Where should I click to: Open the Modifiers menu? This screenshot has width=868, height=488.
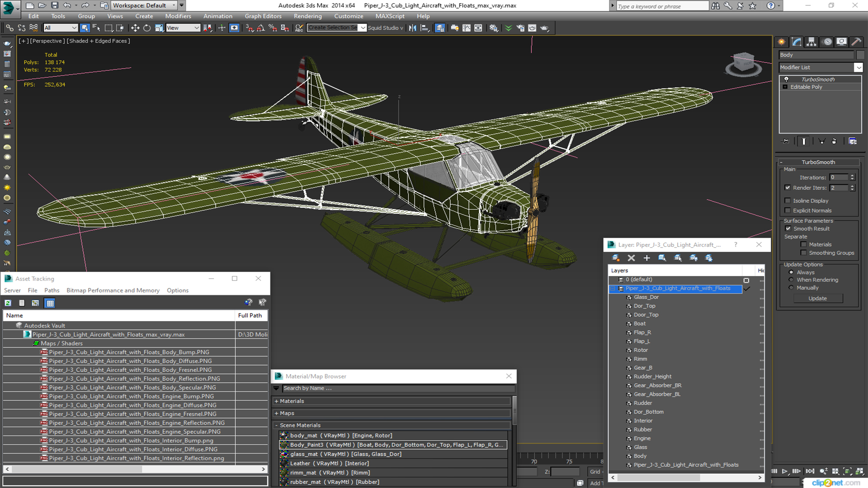[178, 16]
